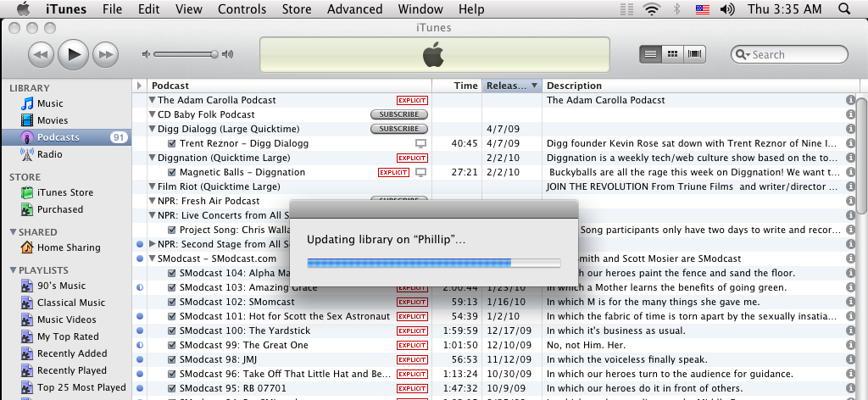Viewport: 868px width, 400px height.
Task: Collapse Film Riot podcast group
Action: coord(153,186)
